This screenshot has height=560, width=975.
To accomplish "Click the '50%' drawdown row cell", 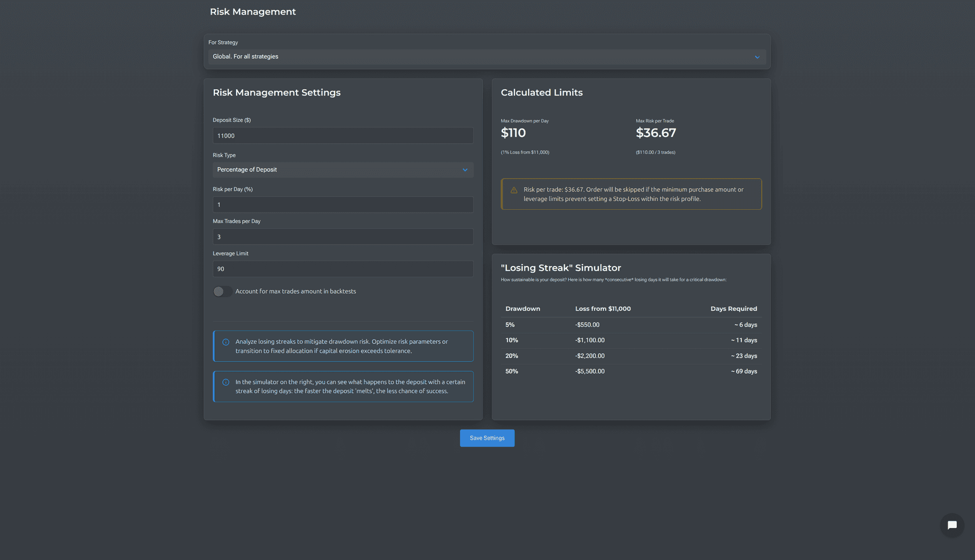I will point(511,372).
